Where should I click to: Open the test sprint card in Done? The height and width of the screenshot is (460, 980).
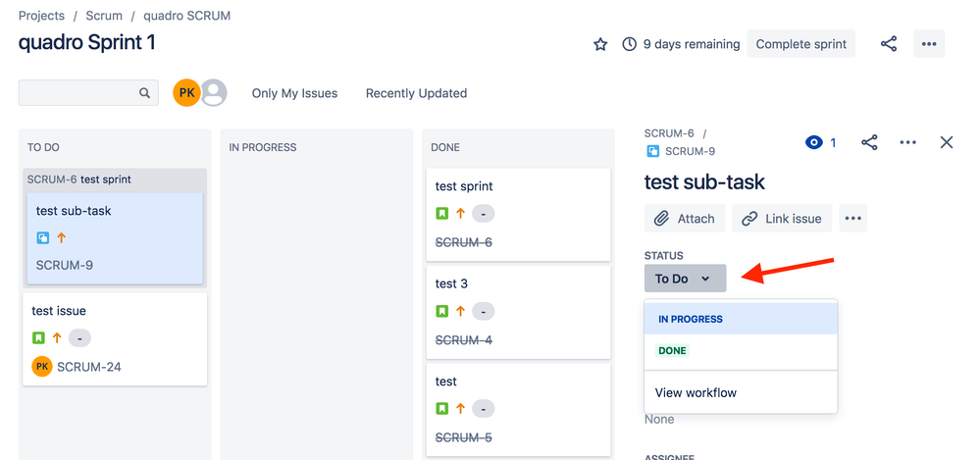[x=518, y=215]
